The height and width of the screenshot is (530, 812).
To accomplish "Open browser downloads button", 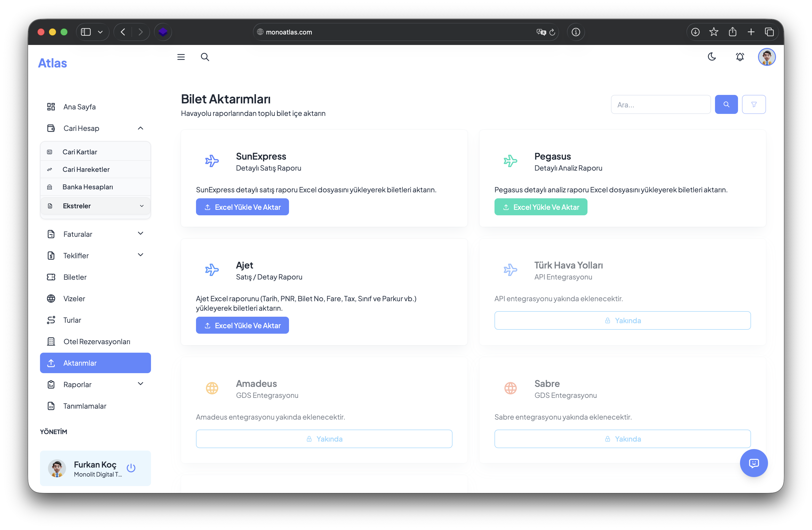I will pos(695,32).
